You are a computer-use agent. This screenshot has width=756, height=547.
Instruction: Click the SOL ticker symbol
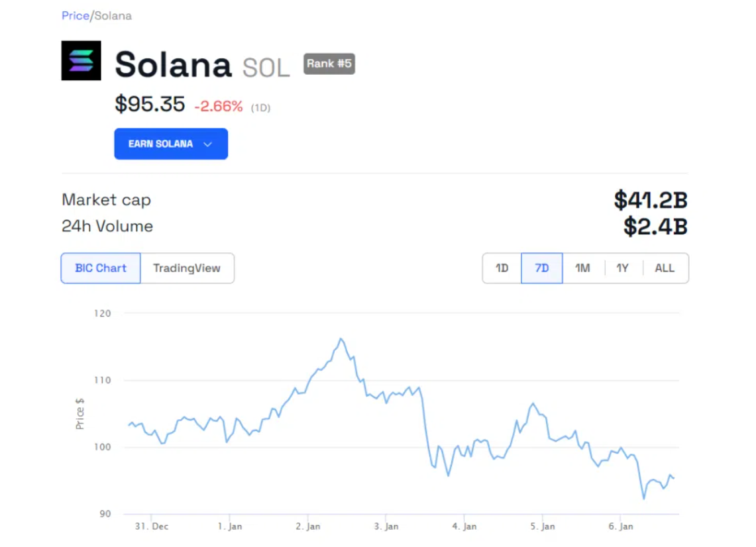[266, 68]
